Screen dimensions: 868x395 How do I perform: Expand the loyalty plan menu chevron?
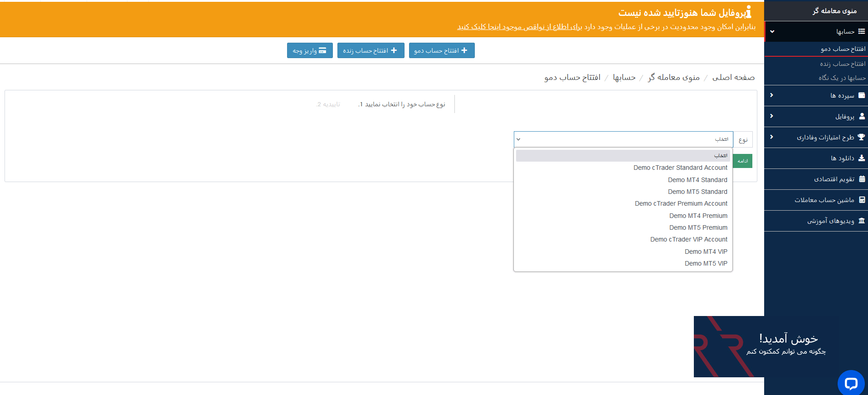(771, 137)
